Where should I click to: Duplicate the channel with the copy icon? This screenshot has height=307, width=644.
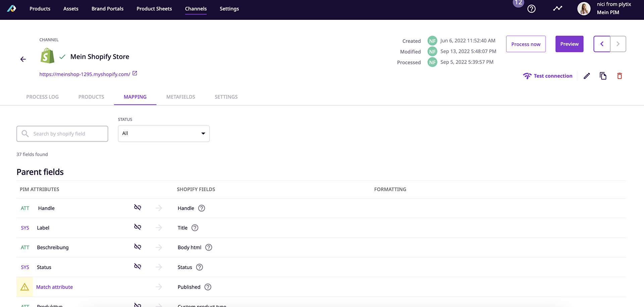603,76
